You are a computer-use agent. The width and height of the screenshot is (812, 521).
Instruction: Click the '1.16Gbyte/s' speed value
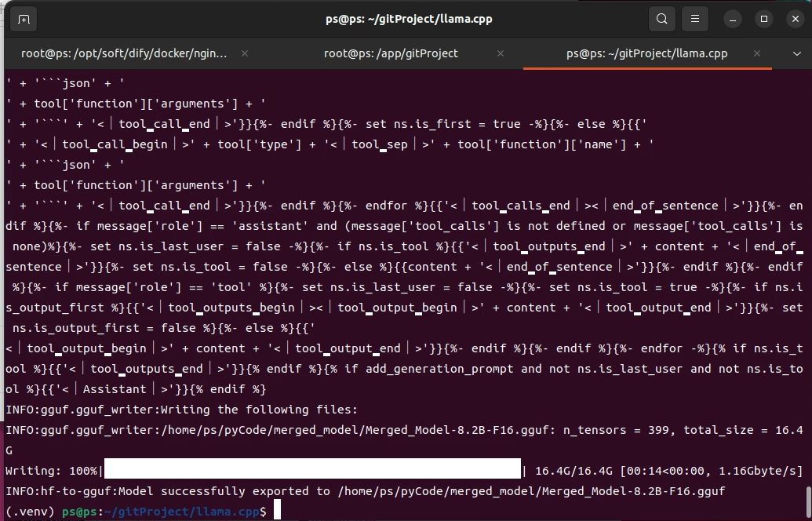[758, 471]
